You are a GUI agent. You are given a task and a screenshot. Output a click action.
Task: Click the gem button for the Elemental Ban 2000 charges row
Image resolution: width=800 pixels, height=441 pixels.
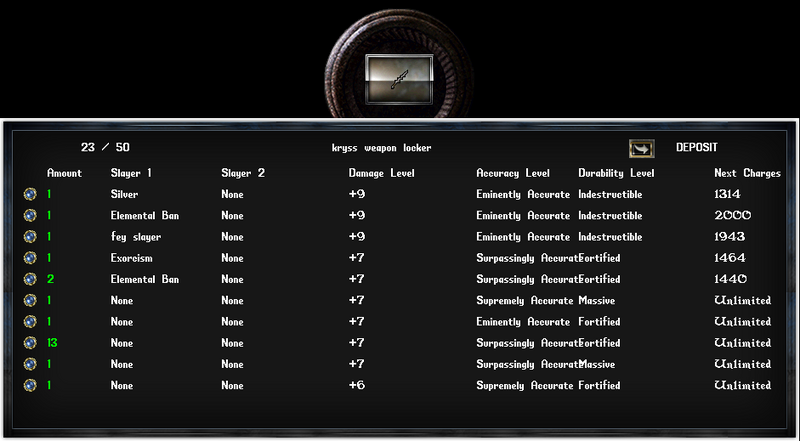pos(30,215)
